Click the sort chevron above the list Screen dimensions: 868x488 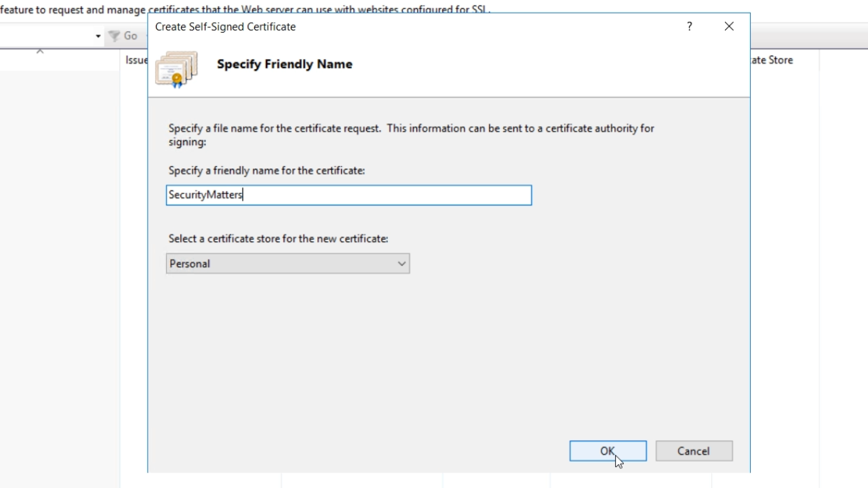click(40, 52)
